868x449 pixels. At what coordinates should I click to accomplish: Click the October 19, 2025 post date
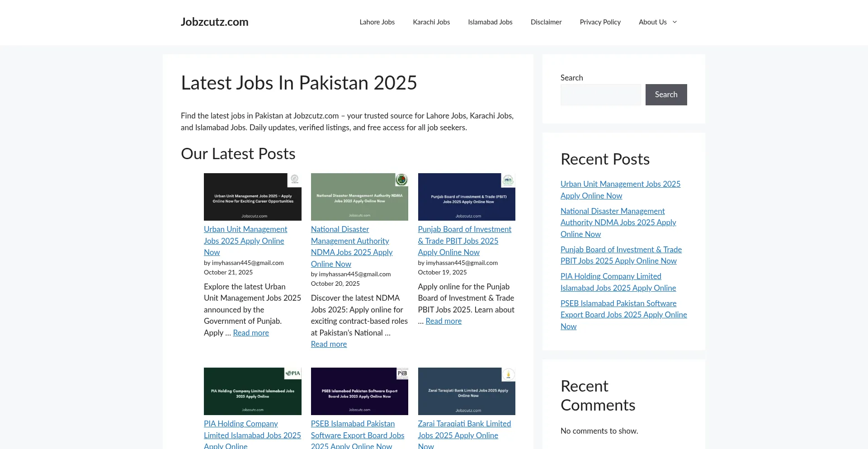pyautogui.click(x=442, y=272)
